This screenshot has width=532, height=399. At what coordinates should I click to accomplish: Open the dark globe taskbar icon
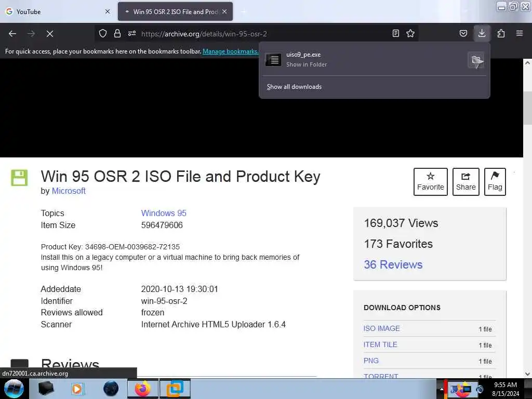111,389
